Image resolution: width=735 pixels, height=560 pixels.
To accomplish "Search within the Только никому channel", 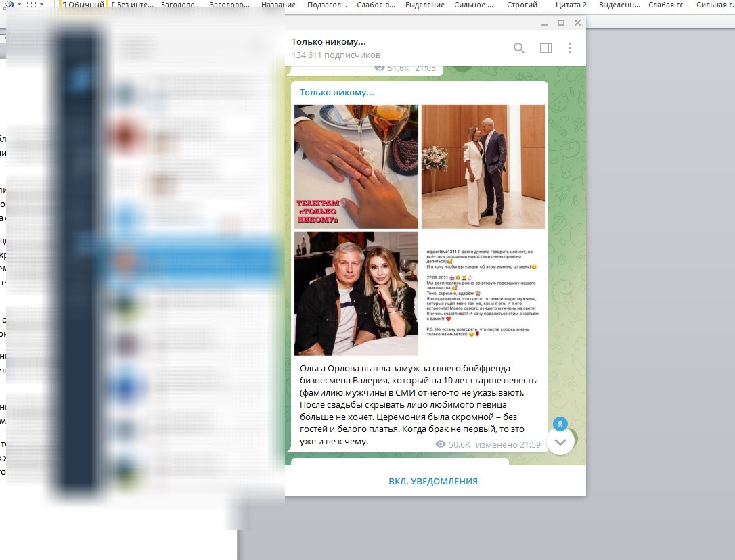I will [x=518, y=48].
